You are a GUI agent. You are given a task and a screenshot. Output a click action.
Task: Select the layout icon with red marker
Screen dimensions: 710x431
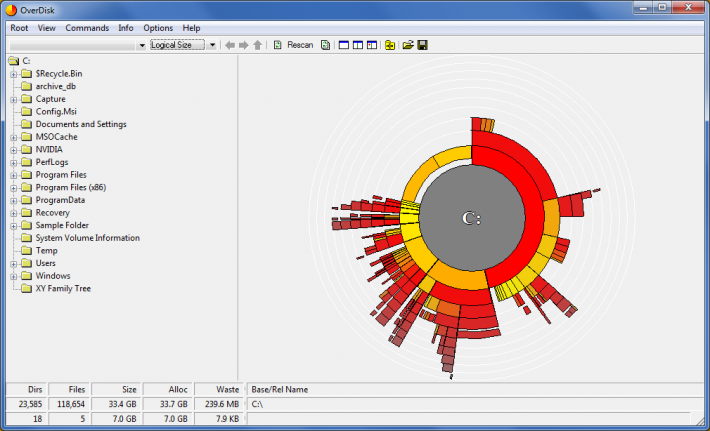372,45
